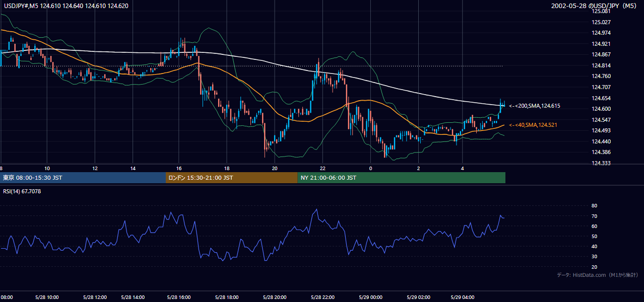
Task: Click price axis label 124.600
Action: tap(601, 109)
